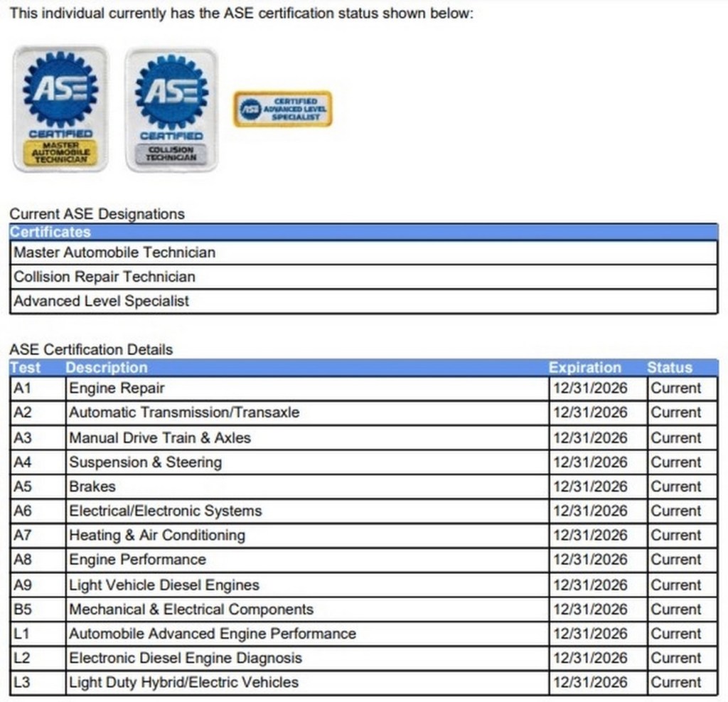Click the Certified Advanced Level Specialist badge

pos(282,109)
